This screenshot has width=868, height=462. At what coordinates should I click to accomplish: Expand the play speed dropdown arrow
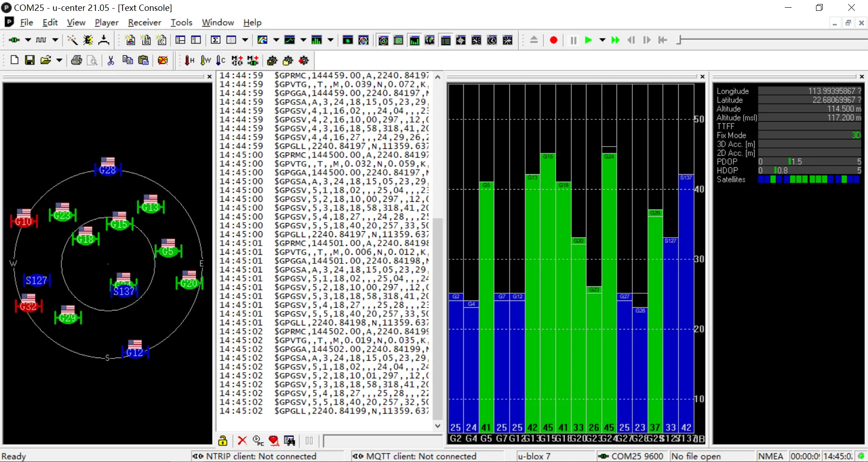point(602,40)
